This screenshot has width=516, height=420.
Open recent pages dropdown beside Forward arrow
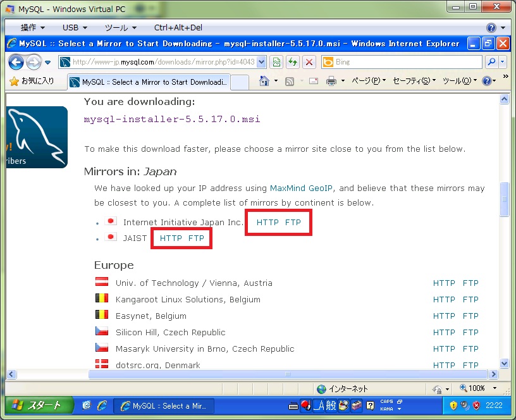(x=47, y=62)
